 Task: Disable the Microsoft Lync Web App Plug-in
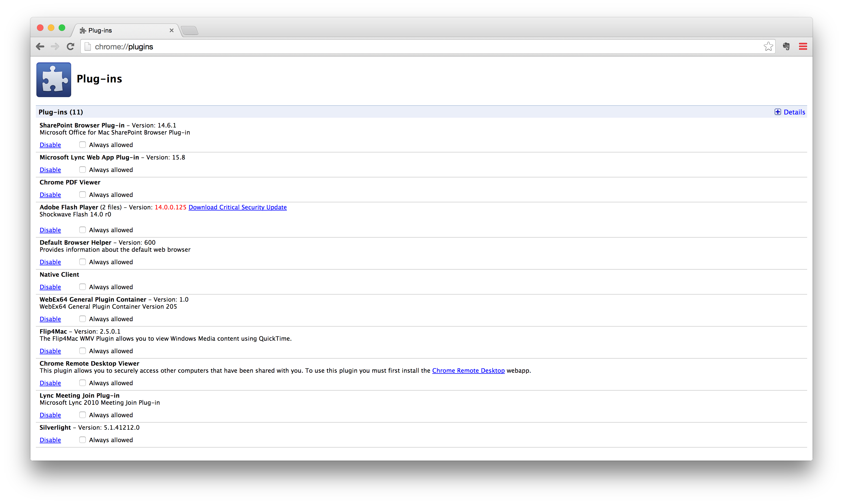[50, 169]
